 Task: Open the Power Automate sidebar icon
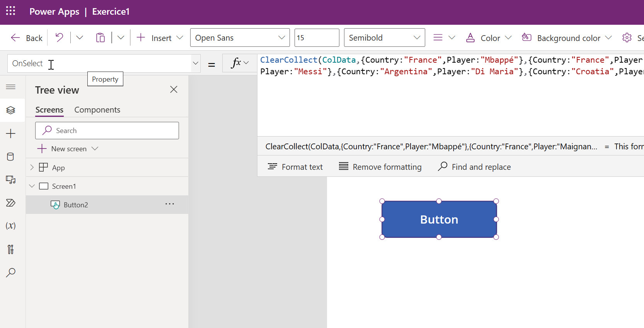point(11,203)
